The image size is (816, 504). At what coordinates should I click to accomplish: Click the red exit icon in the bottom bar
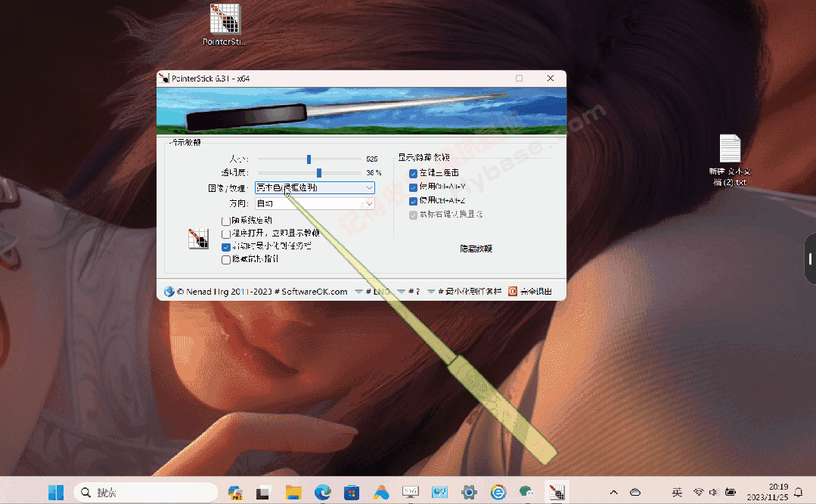click(513, 291)
